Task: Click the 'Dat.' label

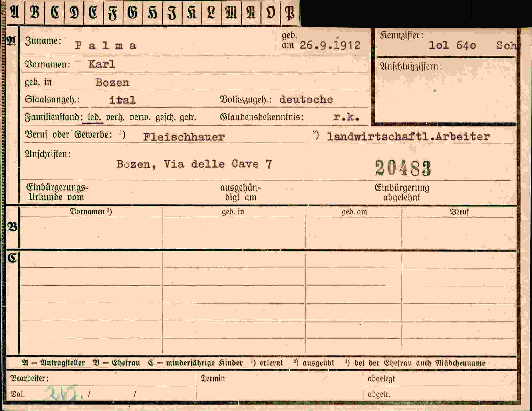Action: point(18,394)
